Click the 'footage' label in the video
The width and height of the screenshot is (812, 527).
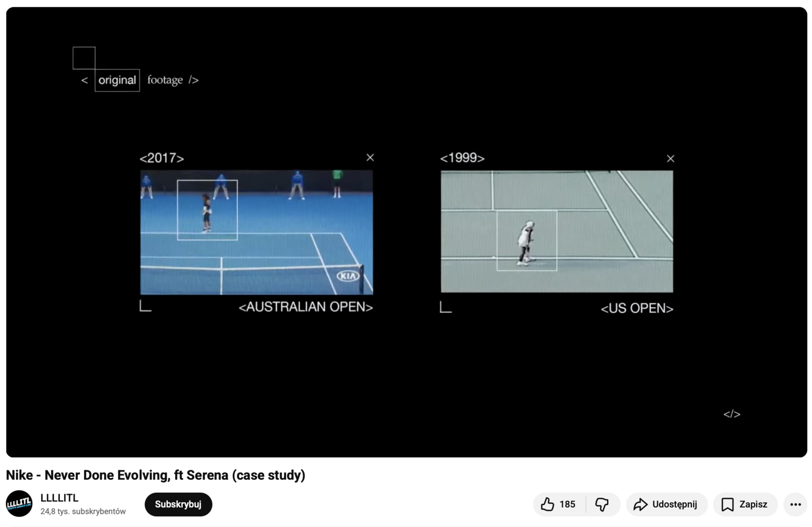click(x=165, y=80)
